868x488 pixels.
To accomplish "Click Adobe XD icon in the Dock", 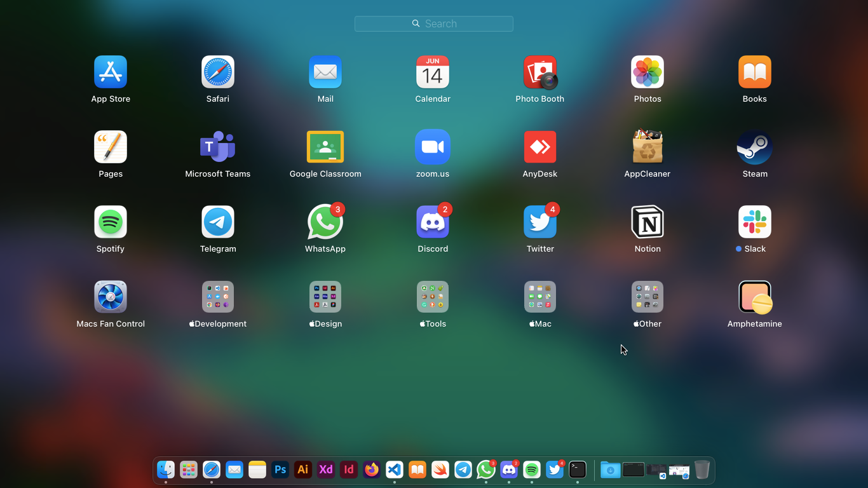I will 326,470.
